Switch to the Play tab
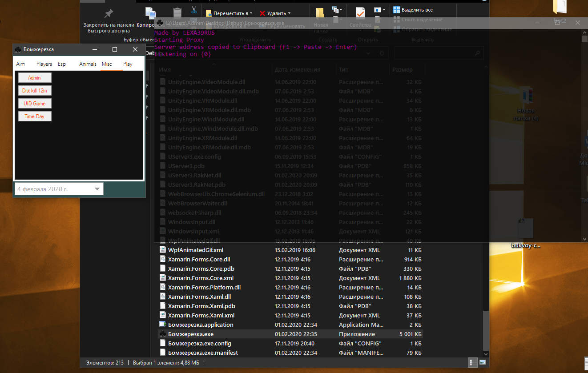This screenshot has width=588, height=373. click(x=128, y=64)
